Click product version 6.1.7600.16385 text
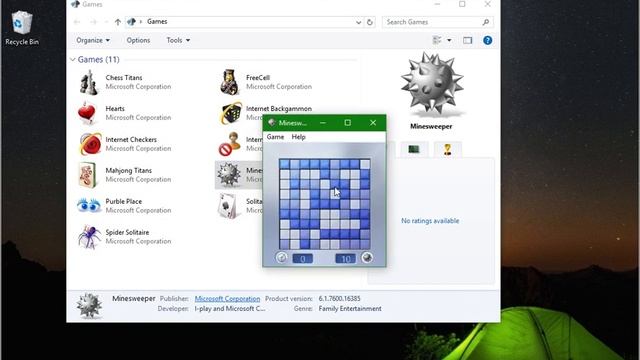 (340, 299)
